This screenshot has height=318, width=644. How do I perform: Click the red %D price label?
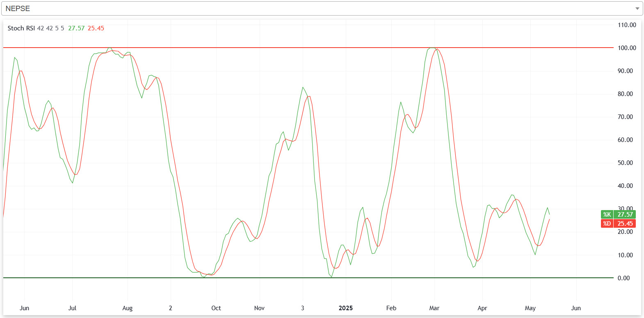tap(618, 224)
